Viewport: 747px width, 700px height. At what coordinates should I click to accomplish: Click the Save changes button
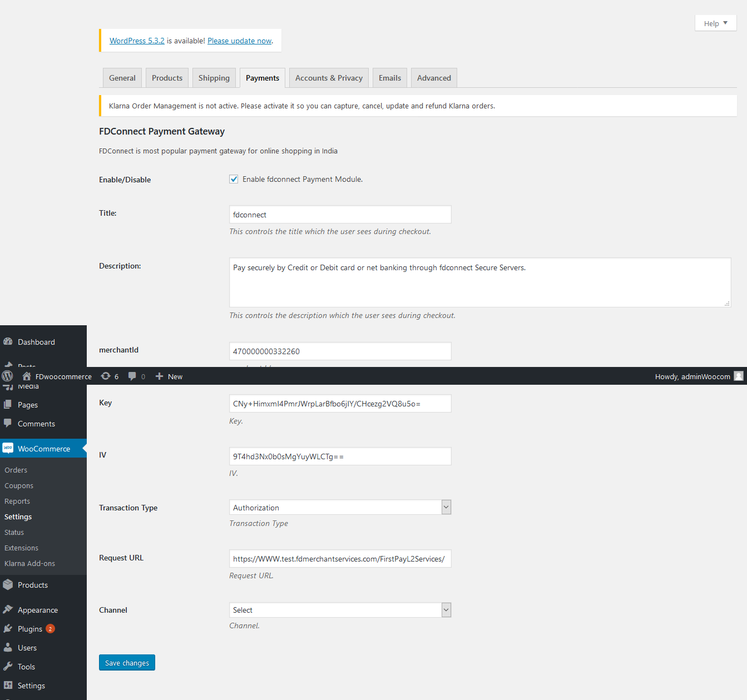click(127, 663)
